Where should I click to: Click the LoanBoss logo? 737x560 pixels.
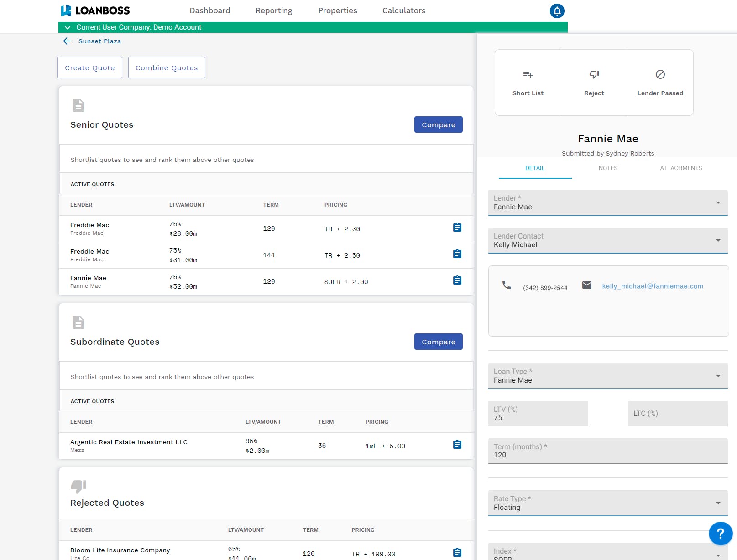95,10
